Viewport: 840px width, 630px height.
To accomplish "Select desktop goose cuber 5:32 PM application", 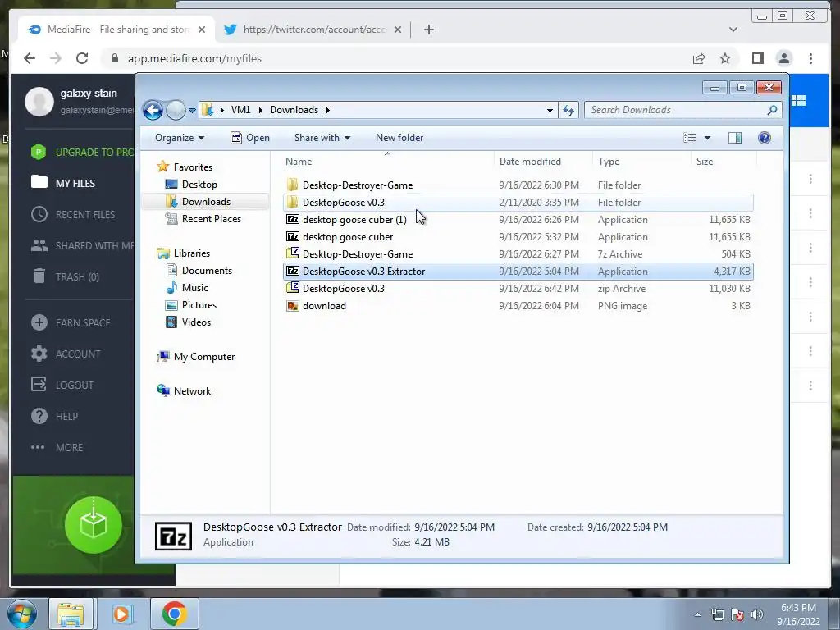I will click(518, 237).
